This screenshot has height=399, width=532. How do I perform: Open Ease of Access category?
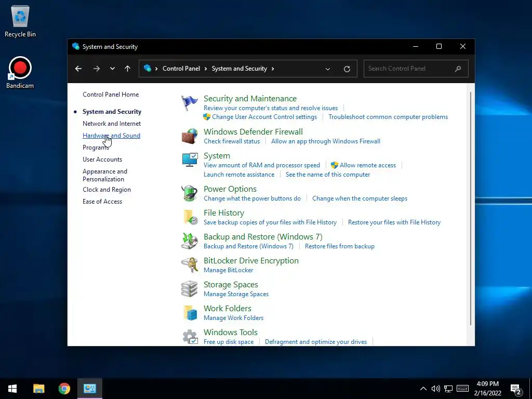point(102,201)
